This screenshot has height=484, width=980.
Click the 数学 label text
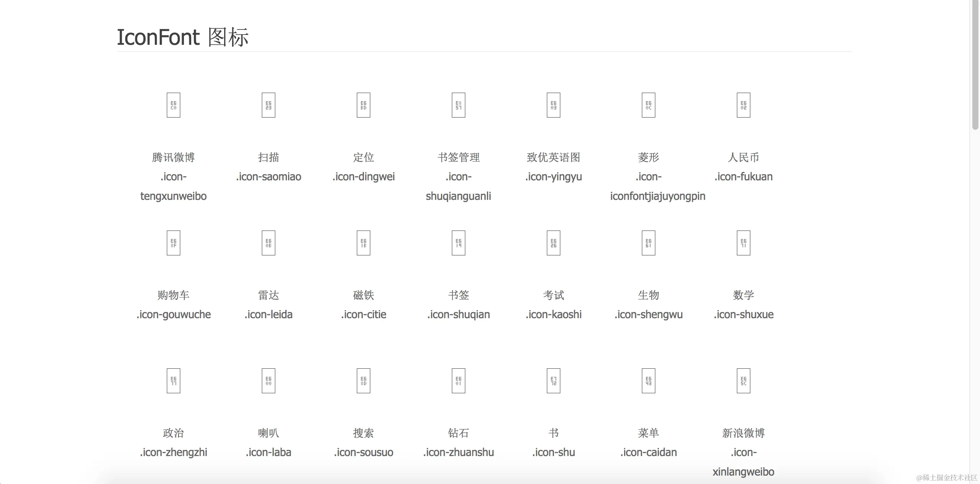[x=743, y=295]
